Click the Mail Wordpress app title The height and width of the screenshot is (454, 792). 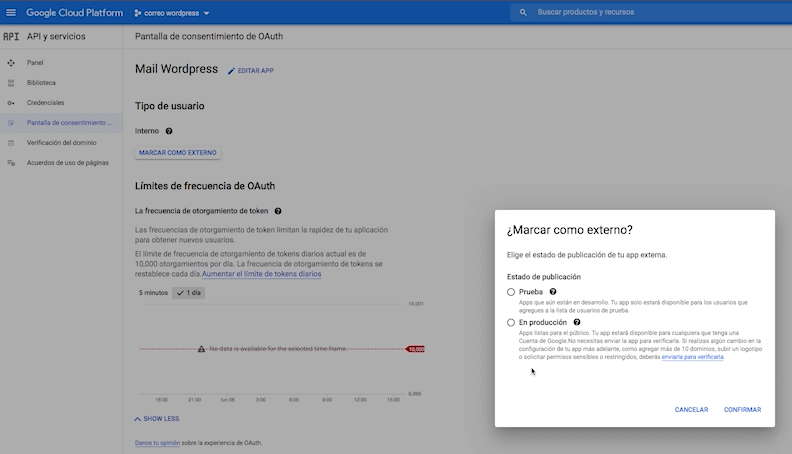tap(176, 69)
